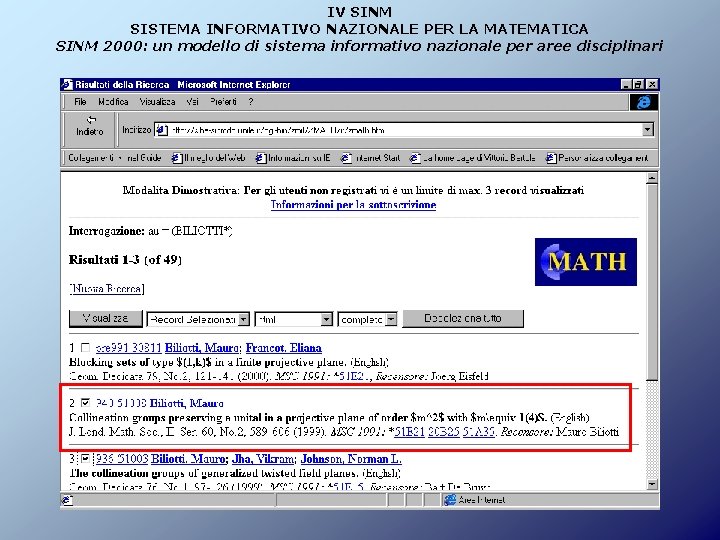Tick the checkbox for result 1
The height and width of the screenshot is (540, 720).
tap(85, 348)
